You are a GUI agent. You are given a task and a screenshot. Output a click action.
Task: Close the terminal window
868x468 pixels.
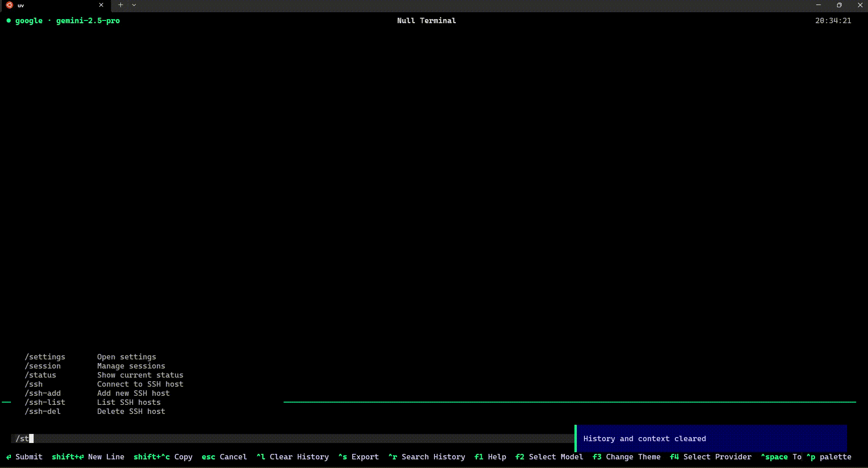click(x=860, y=5)
